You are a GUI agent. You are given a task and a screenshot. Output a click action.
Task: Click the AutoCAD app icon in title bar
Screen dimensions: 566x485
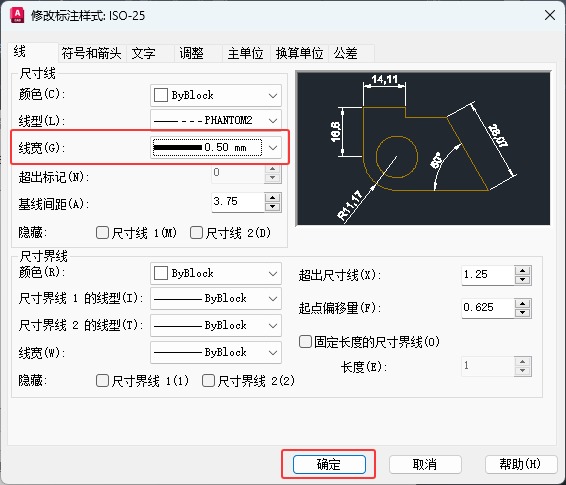click(x=17, y=15)
